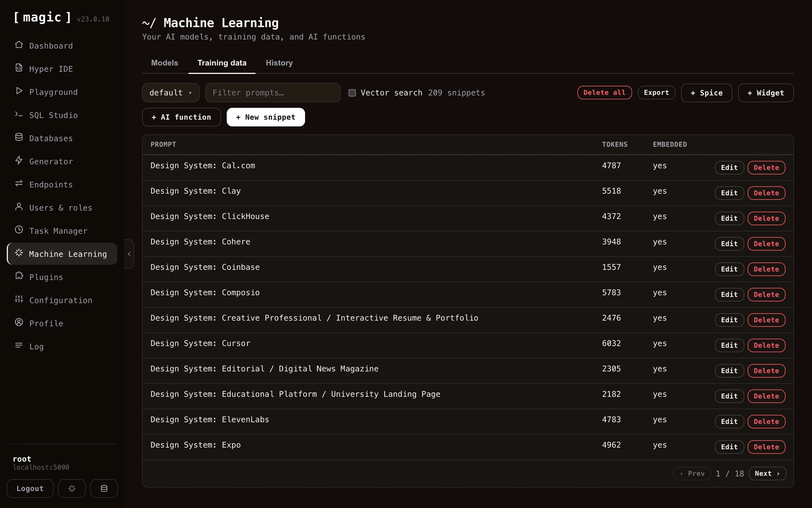Click the + Spice button
The image size is (812, 508).
[x=706, y=93]
